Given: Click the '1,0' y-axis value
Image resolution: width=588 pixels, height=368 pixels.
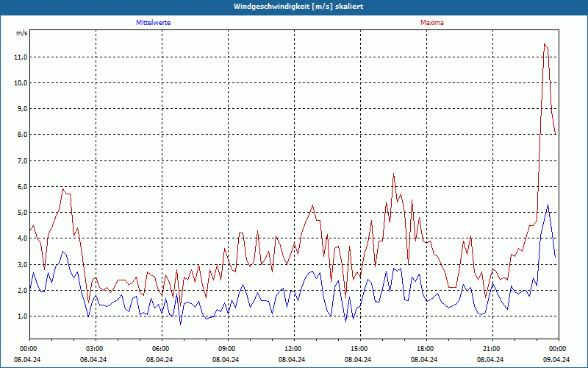Looking at the screenshot, I should 23,316.
